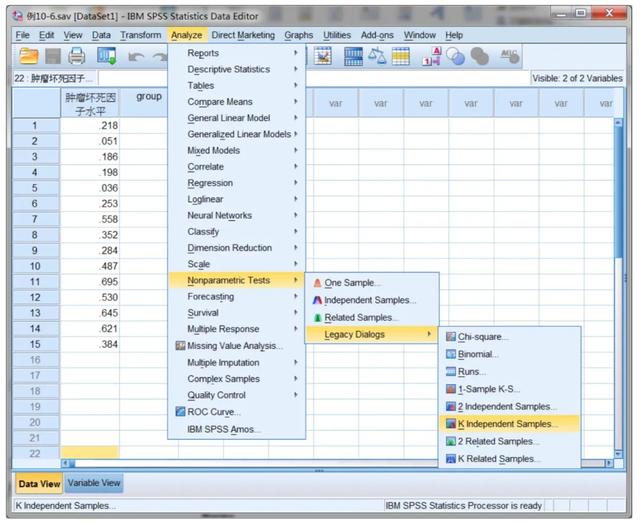Click the Undo arrow in toolbar
Image resolution: width=640 pixels, height=523 pixels.
[136, 57]
